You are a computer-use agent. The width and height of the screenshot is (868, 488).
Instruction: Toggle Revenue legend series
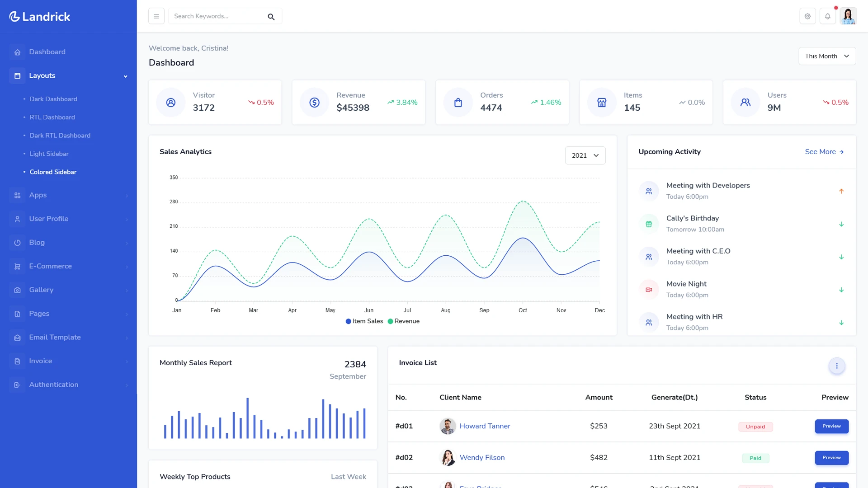pos(404,321)
